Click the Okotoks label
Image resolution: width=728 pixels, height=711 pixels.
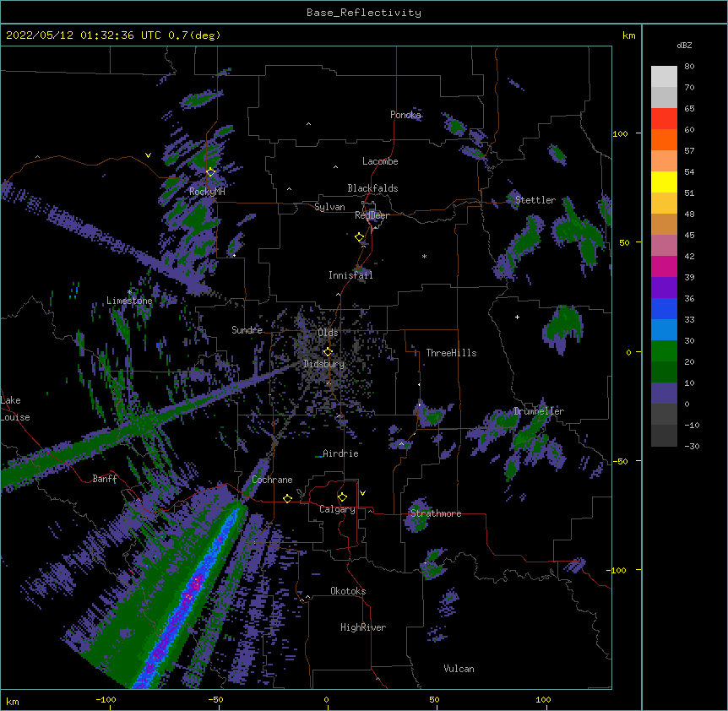tap(348, 591)
